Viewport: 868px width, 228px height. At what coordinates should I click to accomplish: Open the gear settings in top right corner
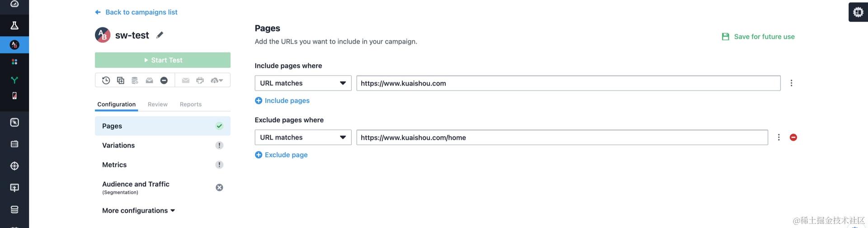click(x=858, y=12)
